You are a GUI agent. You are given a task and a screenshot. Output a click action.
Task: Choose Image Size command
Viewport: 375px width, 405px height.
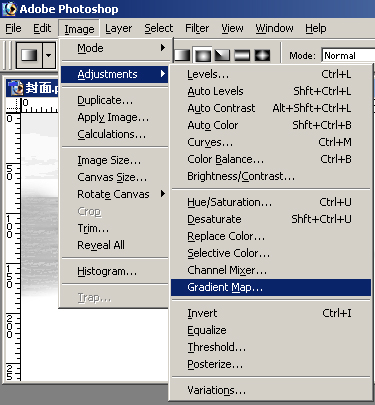point(115,160)
